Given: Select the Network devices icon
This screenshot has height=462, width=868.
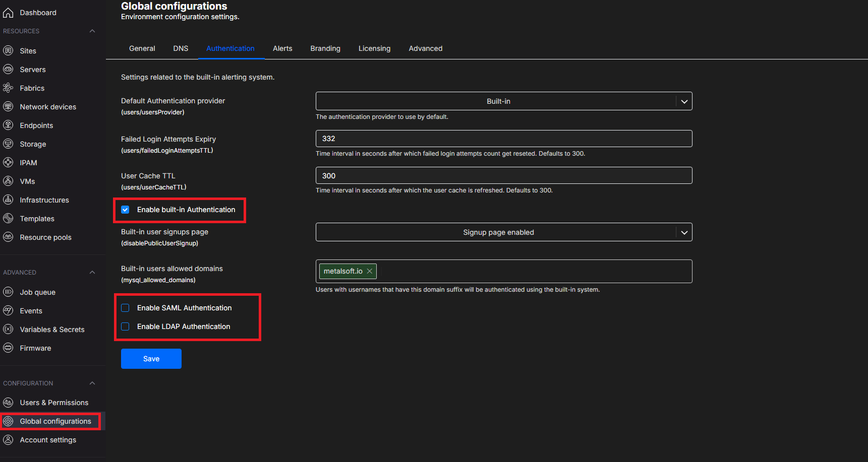Looking at the screenshot, I should pyautogui.click(x=8, y=107).
